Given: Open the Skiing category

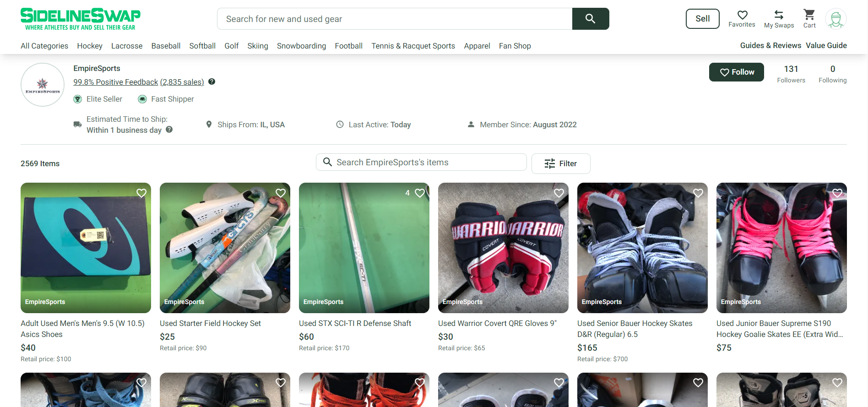Looking at the screenshot, I should pos(258,46).
